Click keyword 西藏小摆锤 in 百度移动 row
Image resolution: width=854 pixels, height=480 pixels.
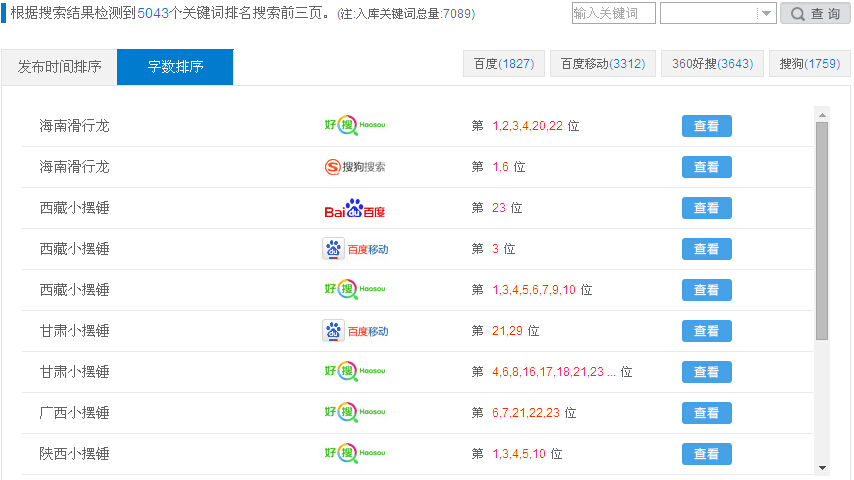74,249
